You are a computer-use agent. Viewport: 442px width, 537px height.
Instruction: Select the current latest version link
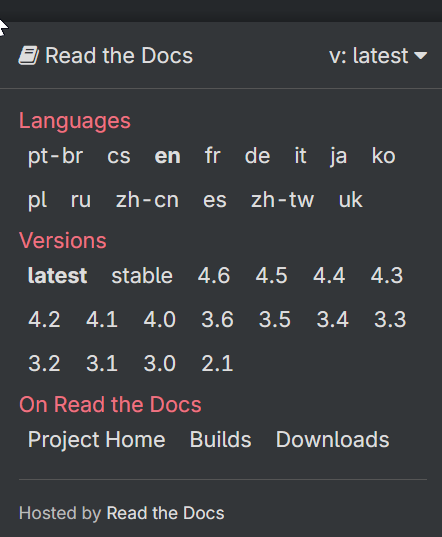(58, 275)
